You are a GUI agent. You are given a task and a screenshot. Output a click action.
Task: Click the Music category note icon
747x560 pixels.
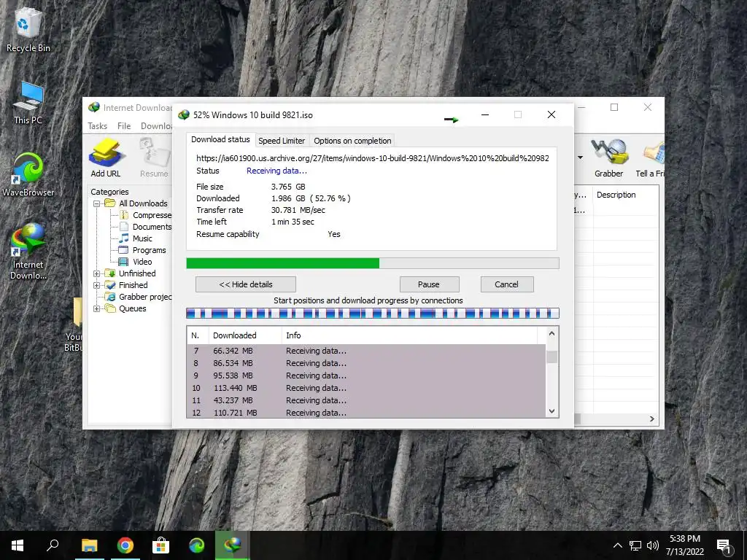pyautogui.click(x=124, y=238)
